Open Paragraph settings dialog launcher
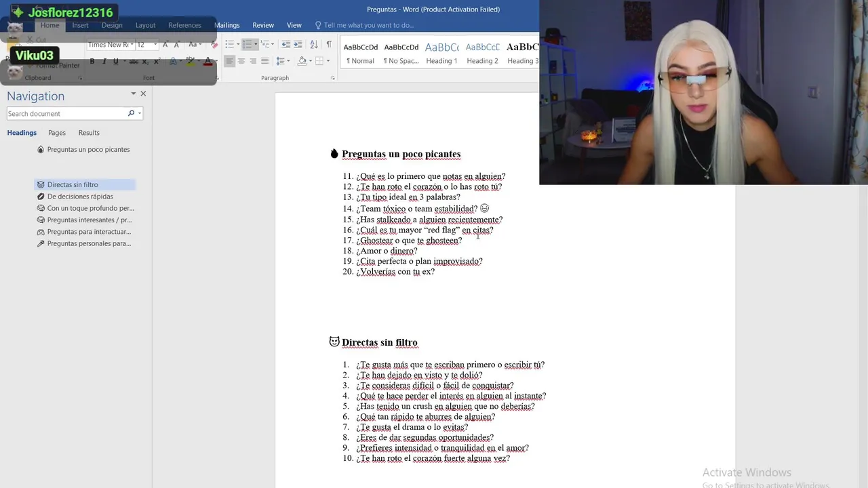This screenshot has width=868, height=488. [332, 78]
